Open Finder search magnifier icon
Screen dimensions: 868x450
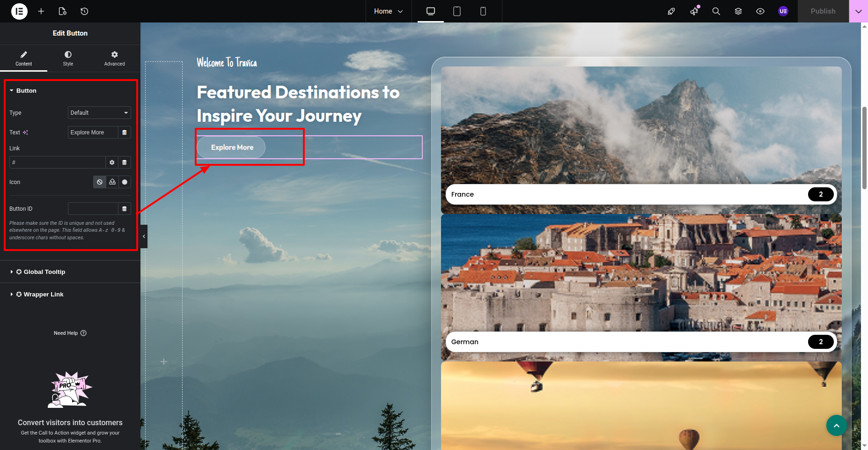[716, 11]
